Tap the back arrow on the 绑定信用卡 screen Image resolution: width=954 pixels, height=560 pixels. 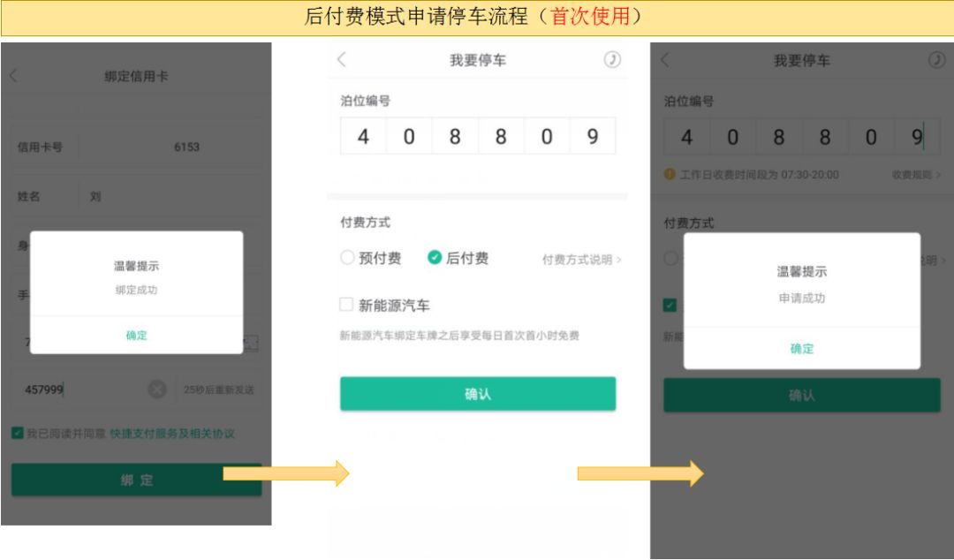pyautogui.click(x=12, y=76)
